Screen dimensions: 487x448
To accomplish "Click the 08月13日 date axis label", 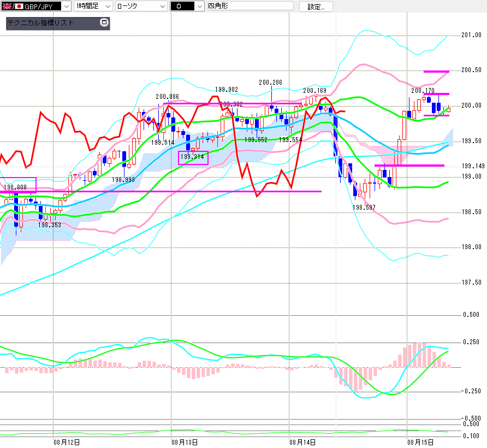I will tap(185, 443).
